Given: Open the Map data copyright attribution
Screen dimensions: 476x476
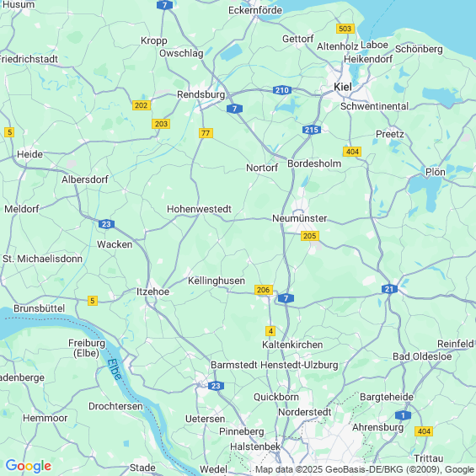Looking at the screenshot, I should click(x=365, y=469).
